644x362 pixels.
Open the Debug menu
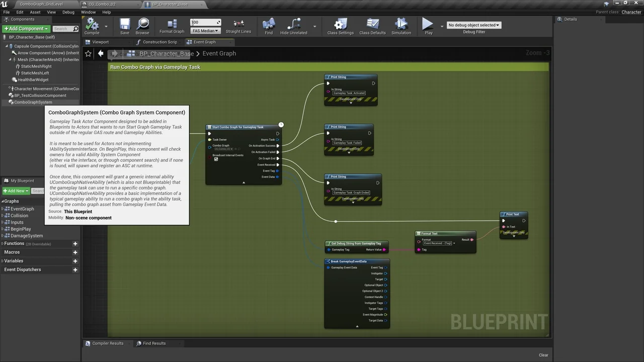tap(68, 12)
